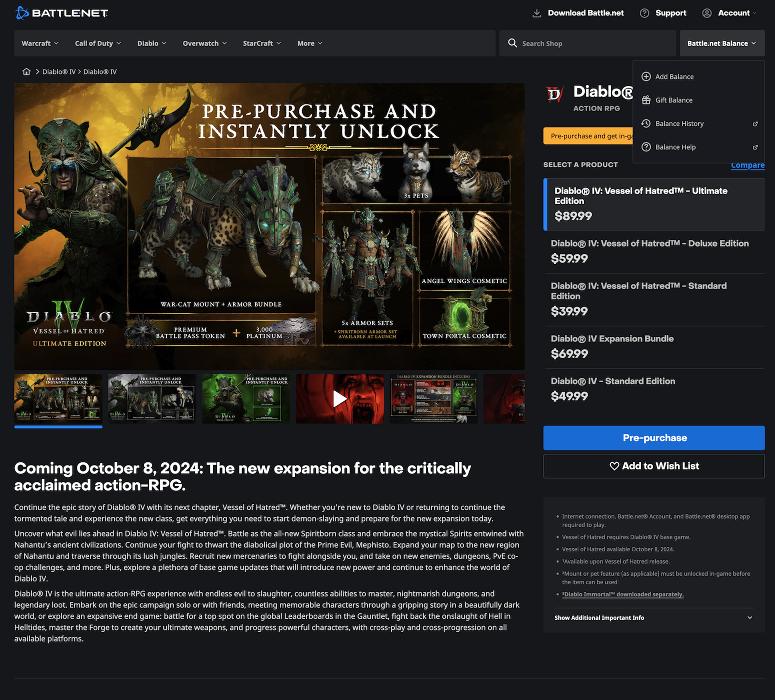
Task: Click the Diablo IV red game logo
Action: pos(554,94)
